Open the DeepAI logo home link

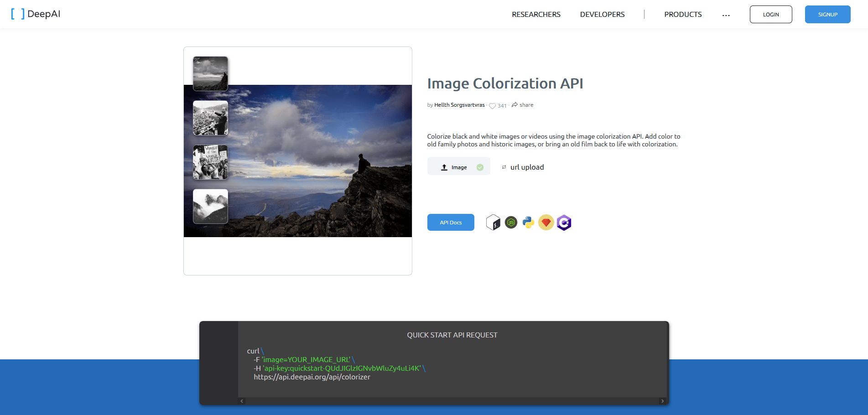coord(36,14)
